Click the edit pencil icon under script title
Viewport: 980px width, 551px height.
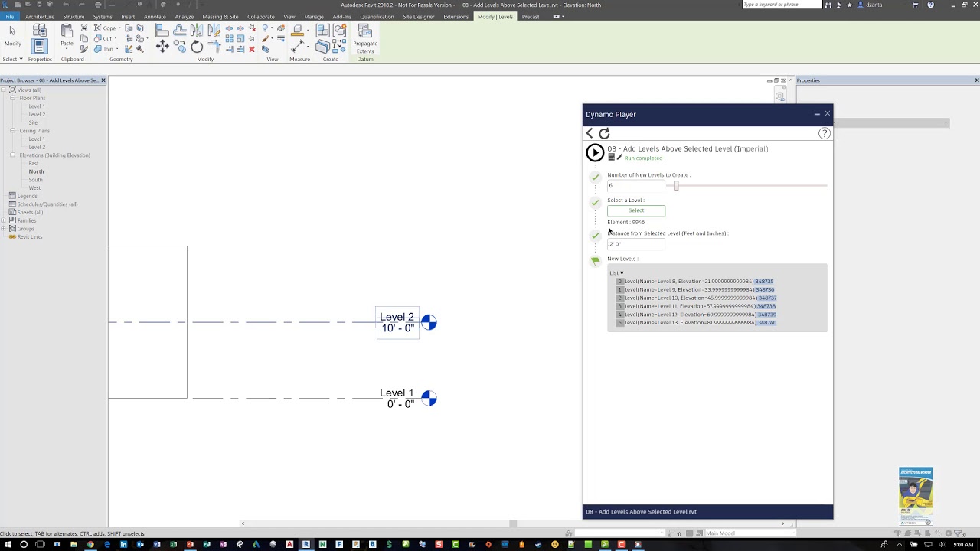tap(619, 158)
